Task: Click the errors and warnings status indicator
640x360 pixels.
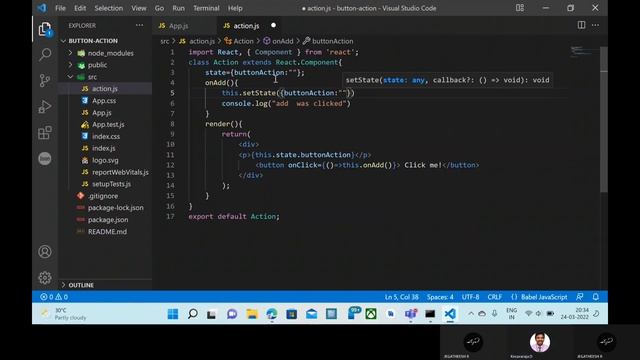Action: click(x=54, y=297)
